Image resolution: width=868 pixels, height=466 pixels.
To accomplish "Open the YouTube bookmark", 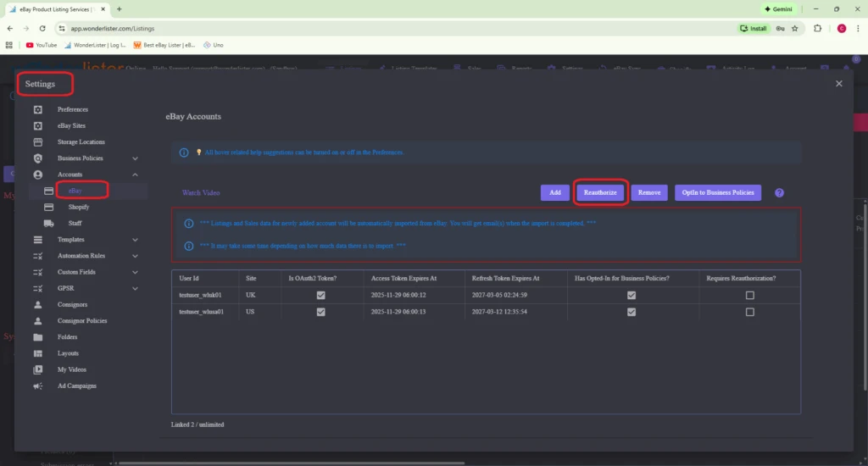I will (42, 45).
